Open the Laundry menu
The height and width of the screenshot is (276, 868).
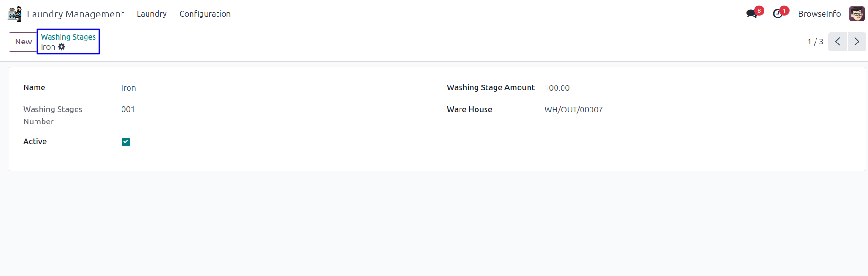[x=151, y=14]
